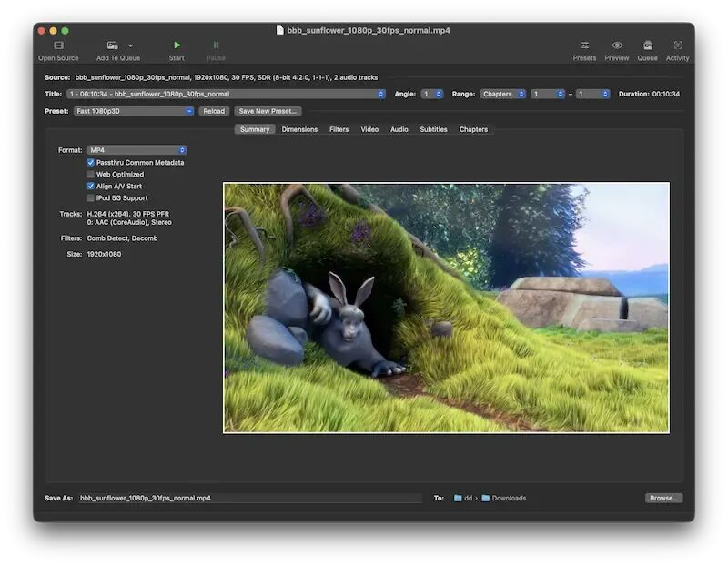This screenshot has height=566, width=728.
Task: Open the Angle dropdown
Action: click(x=431, y=94)
